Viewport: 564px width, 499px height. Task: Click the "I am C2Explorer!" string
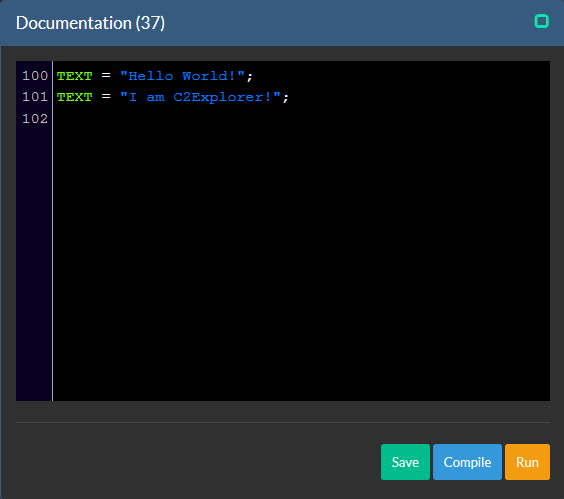200,97
